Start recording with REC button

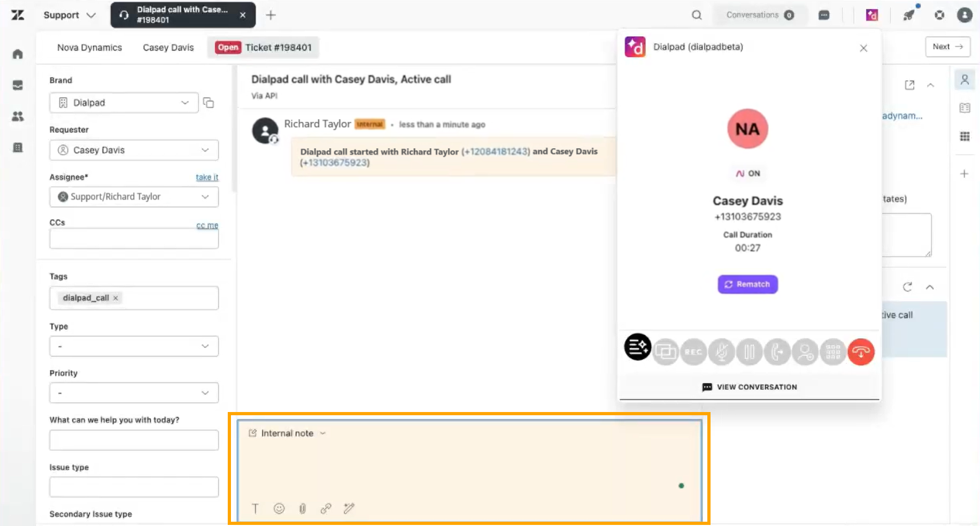click(693, 352)
